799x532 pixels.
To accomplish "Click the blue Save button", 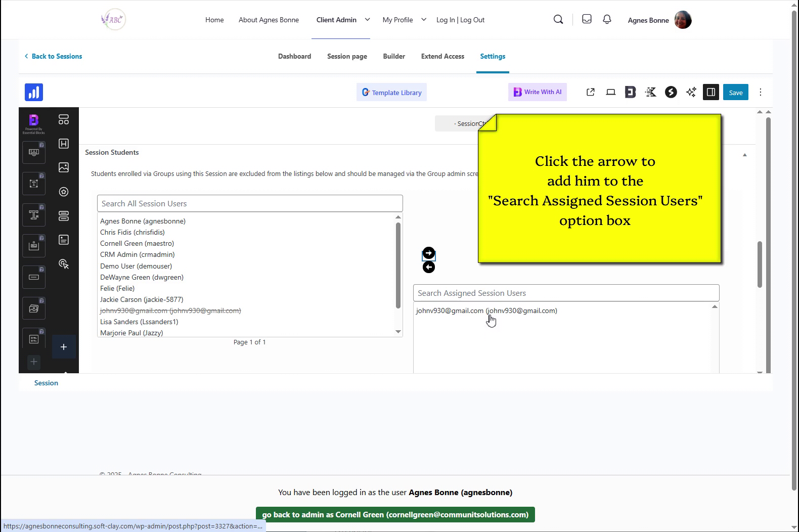I will click(735, 93).
